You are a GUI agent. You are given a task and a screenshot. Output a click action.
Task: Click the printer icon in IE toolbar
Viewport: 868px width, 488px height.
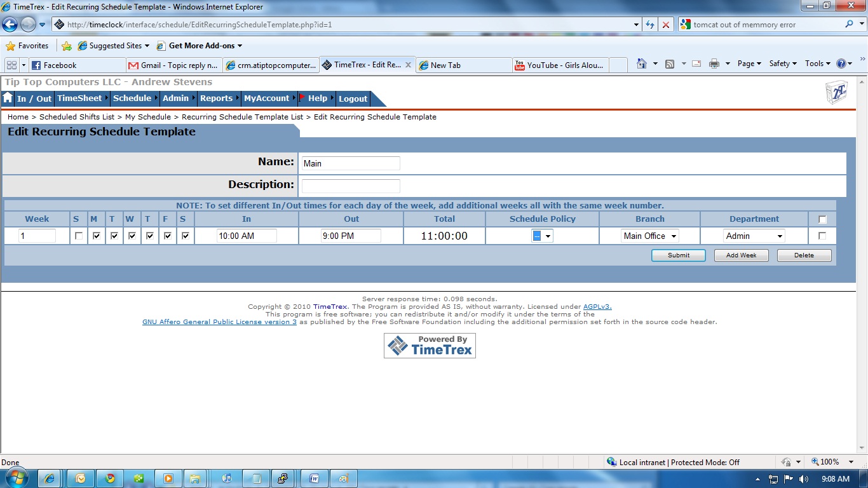714,64
